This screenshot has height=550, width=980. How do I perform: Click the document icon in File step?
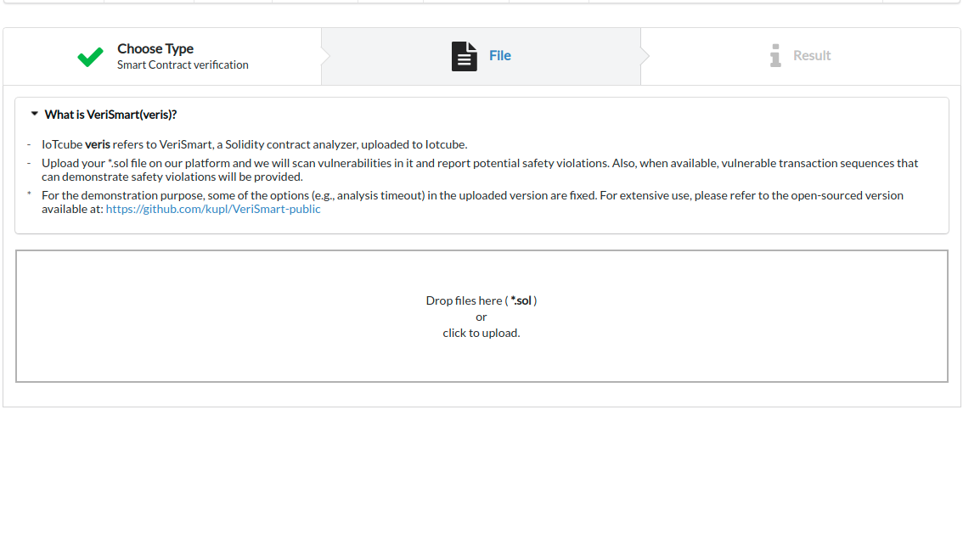click(x=464, y=56)
